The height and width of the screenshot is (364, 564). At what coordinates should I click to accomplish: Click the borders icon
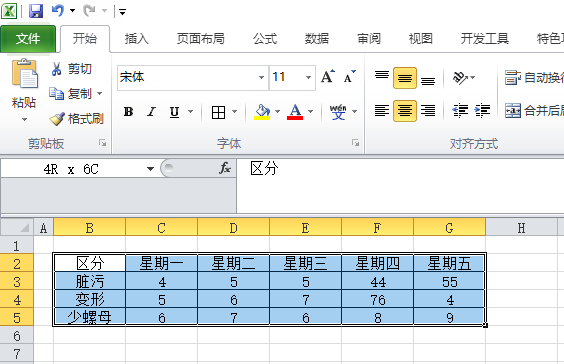click(218, 113)
